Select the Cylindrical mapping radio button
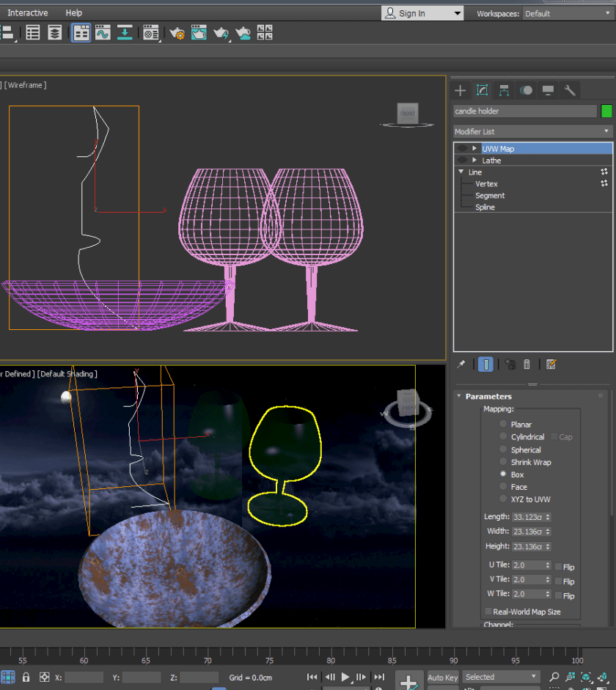The height and width of the screenshot is (690, 616). click(x=503, y=437)
